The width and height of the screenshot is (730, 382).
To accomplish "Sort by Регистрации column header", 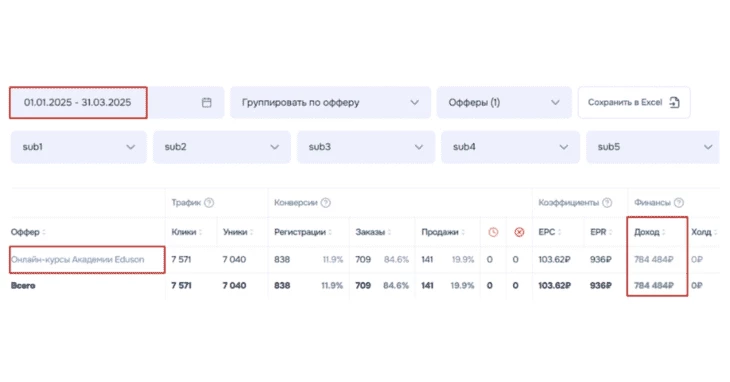I will 303,232.
